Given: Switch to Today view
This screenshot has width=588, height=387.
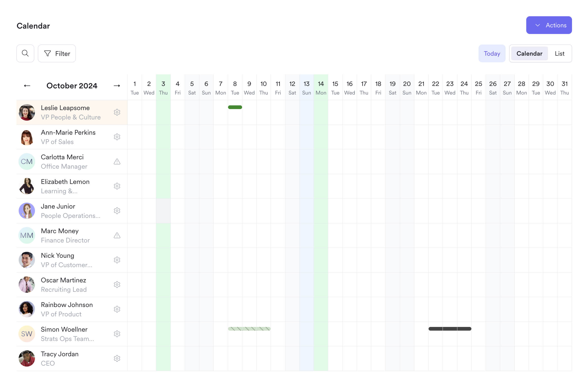Looking at the screenshot, I should pos(492,53).
